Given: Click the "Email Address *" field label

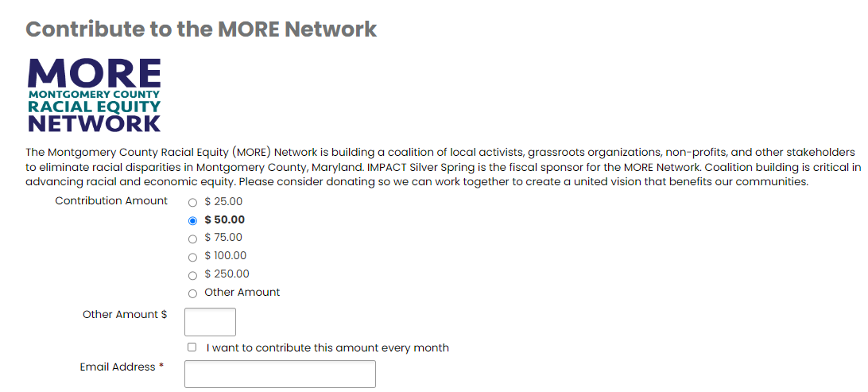Looking at the screenshot, I should (x=122, y=367).
